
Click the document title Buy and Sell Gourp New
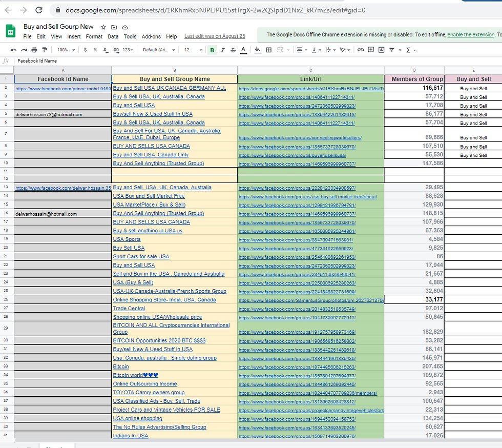pyautogui.click(x=58, y=27)
